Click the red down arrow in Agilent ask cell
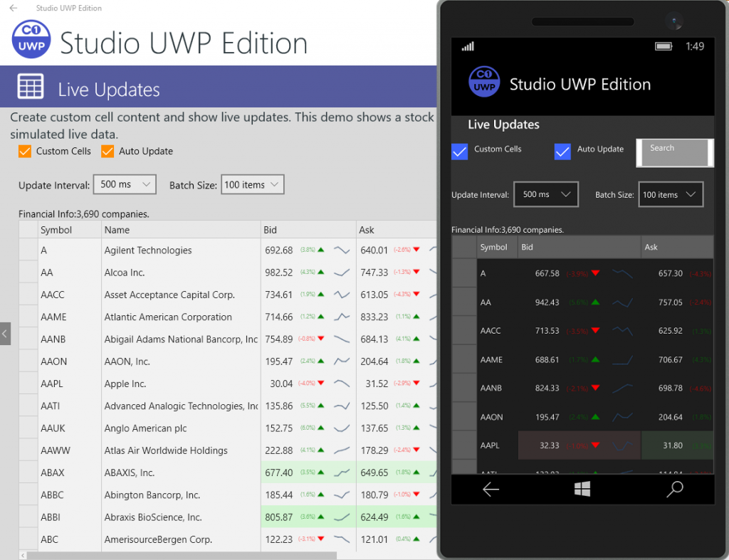 pyautogui.click(x=416, y=250)
